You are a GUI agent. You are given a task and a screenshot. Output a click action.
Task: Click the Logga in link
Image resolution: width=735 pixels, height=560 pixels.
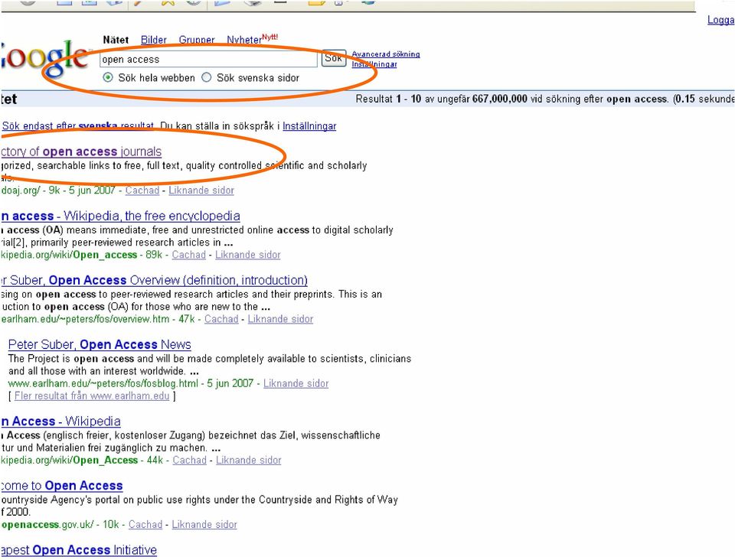coord(721,20)
